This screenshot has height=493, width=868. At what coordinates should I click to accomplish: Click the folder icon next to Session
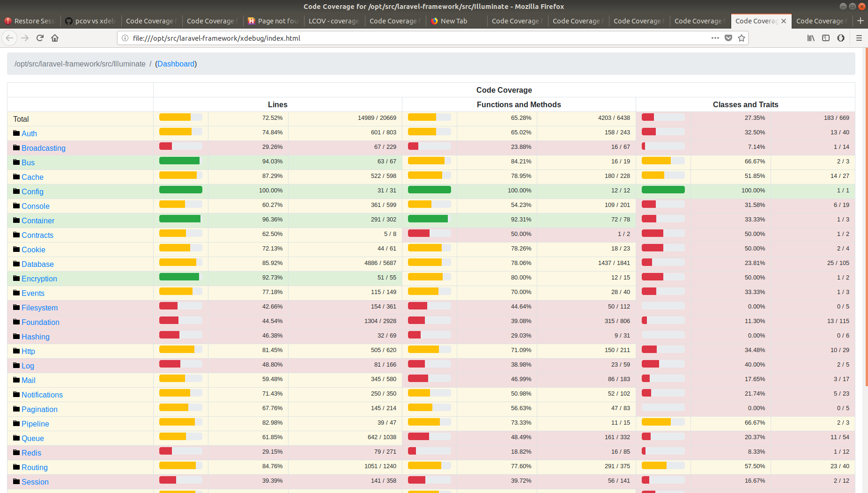click(16, 481)
